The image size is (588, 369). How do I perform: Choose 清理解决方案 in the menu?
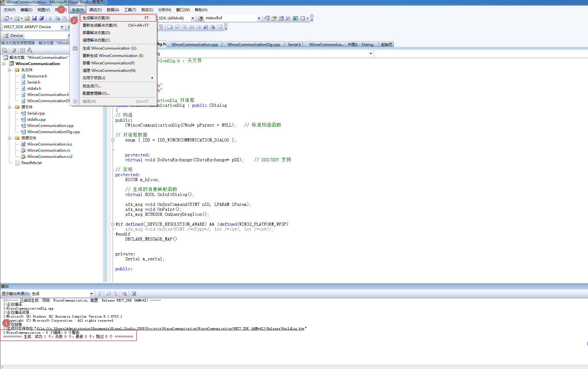(96, 40)
